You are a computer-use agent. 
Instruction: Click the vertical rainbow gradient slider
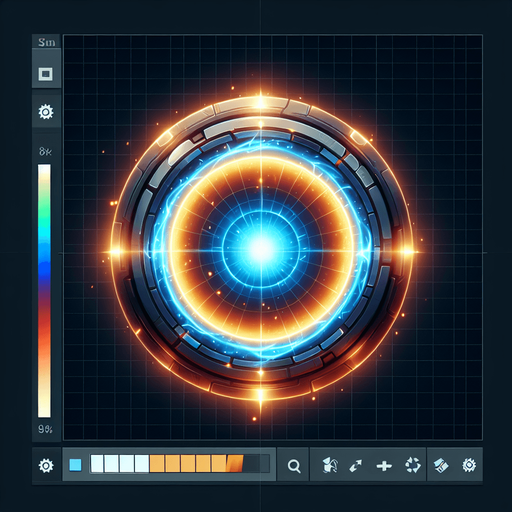[x=44, y=290]
